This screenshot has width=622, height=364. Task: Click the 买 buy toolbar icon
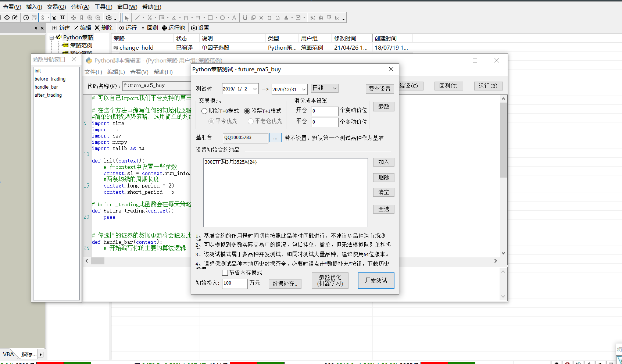point(312,18)
